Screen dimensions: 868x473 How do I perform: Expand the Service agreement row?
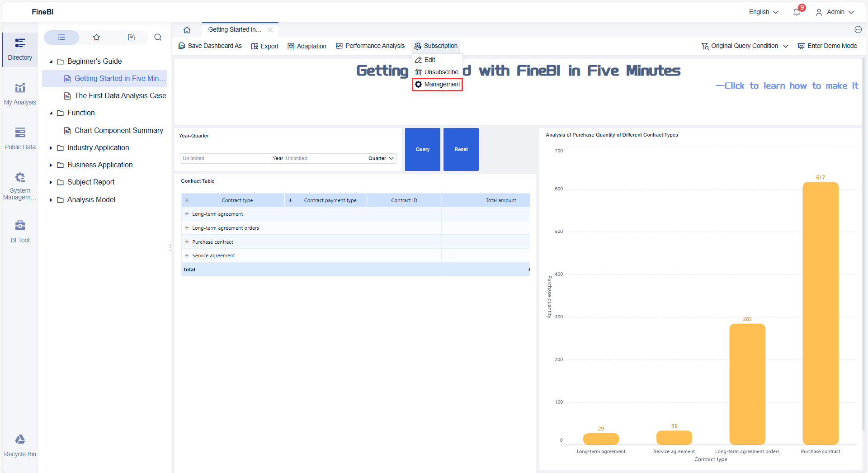(x=187, y=255)
